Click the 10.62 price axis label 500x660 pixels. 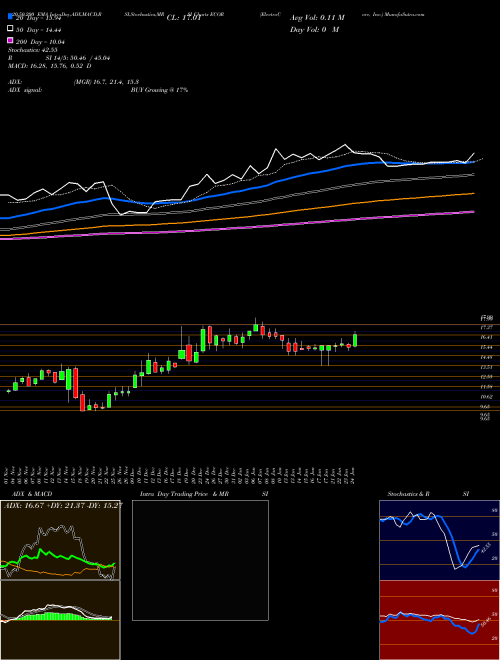pos(488,397)
